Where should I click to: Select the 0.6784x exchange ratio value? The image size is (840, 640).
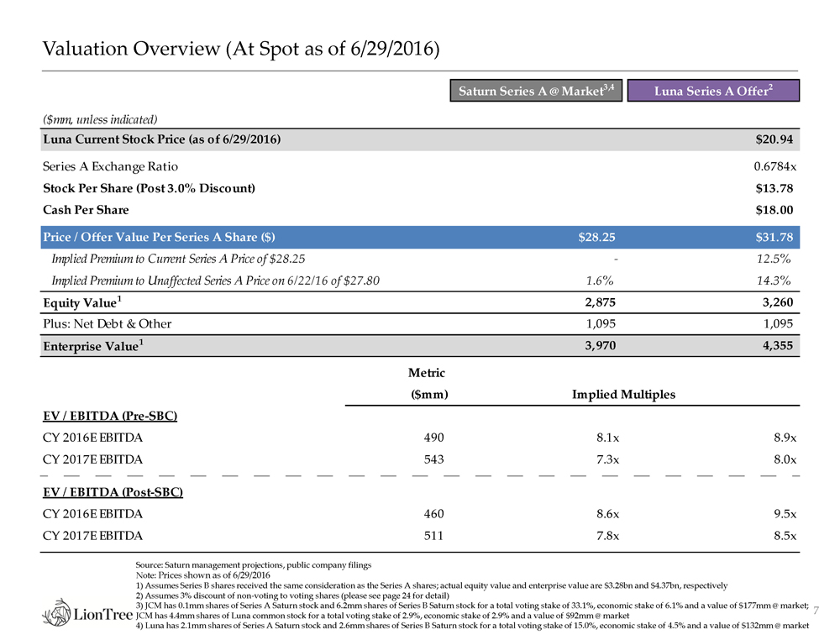tap(769, 166)
